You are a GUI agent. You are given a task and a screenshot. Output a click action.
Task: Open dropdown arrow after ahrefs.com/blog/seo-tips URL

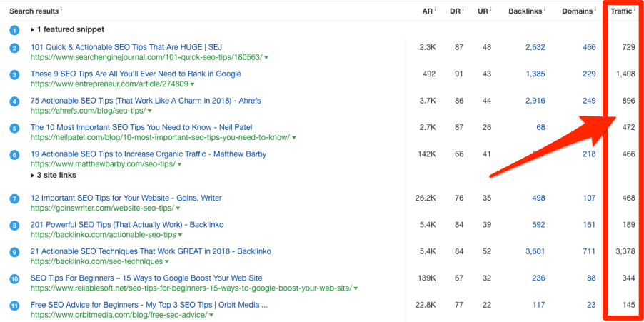point(149,111)
